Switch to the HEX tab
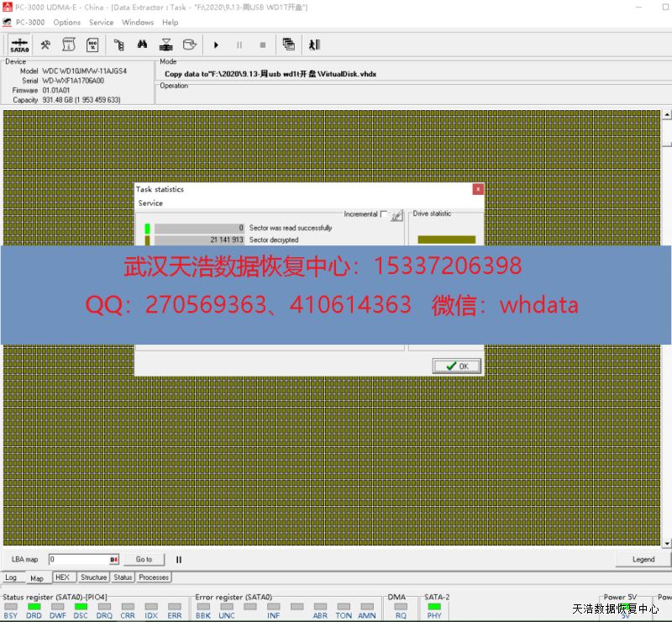Screen dimensions: 672x622 click(62, 577)
